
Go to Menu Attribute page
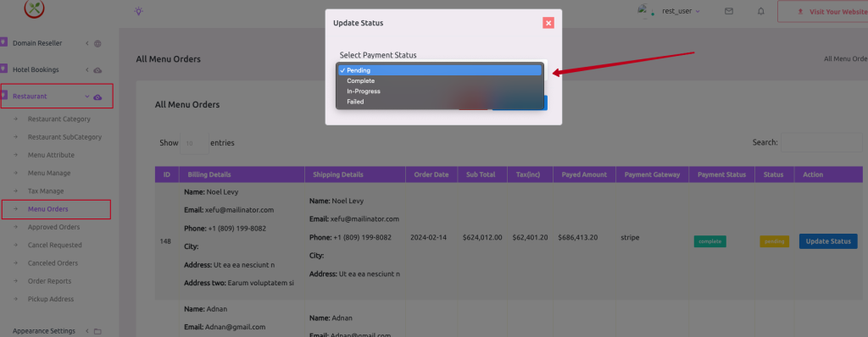(51, 155)
